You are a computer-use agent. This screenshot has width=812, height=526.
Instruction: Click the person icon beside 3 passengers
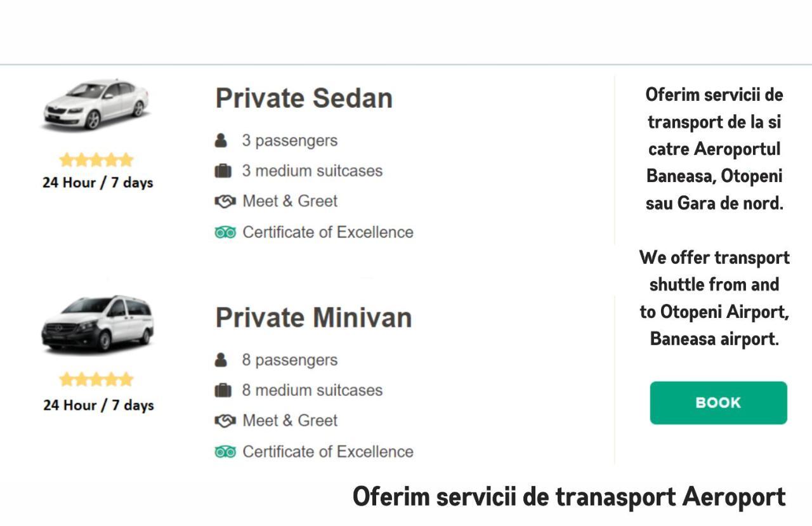coord(221,140)
